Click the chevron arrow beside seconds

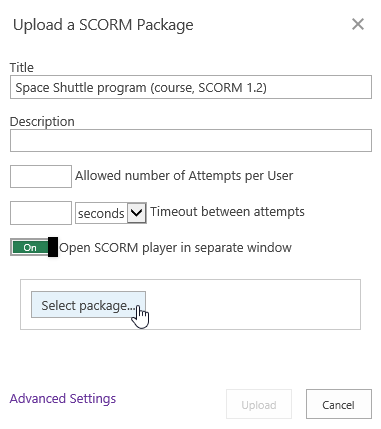coord(137,213)
